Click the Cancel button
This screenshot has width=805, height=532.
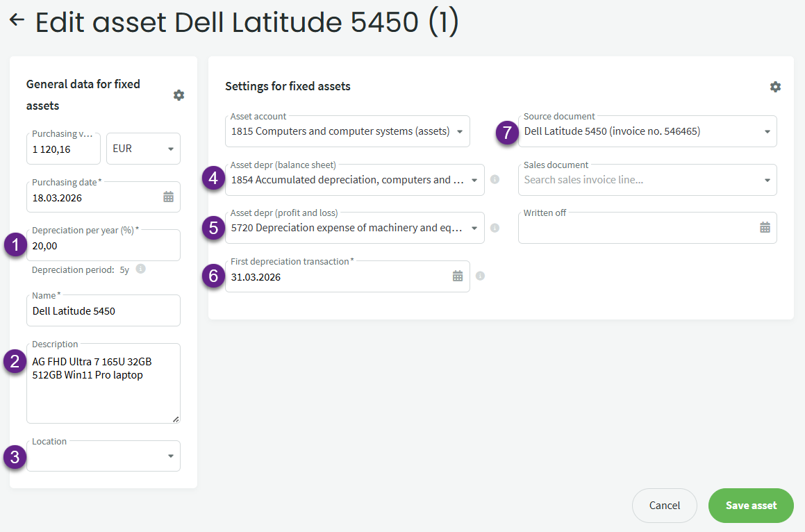click(664, 506)
